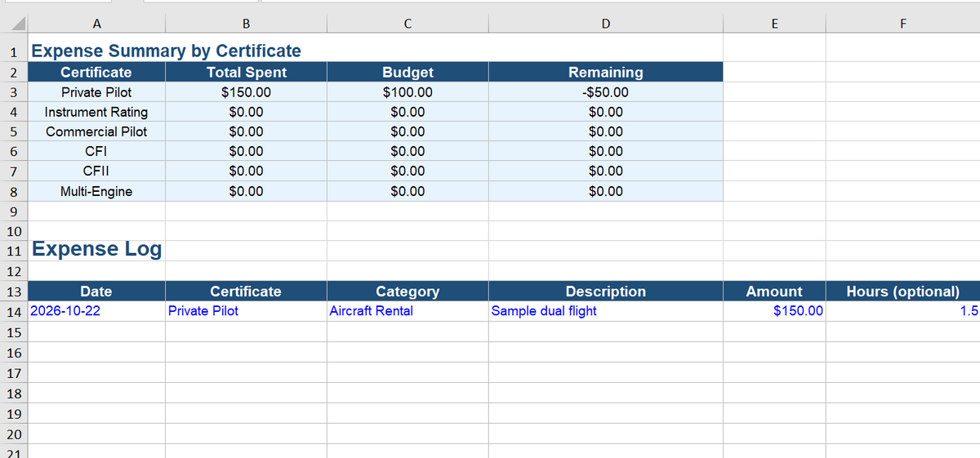980x458 pixels.
Task: Click the Category header in expense log
Action: click(x=408, y=291)
